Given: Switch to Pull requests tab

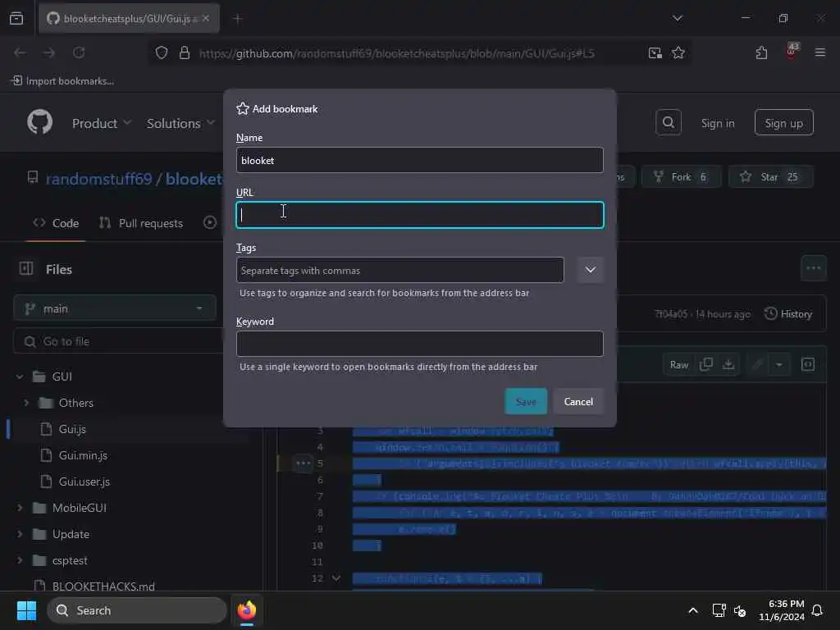Looking at the screenshot, I should coord(141,223).
